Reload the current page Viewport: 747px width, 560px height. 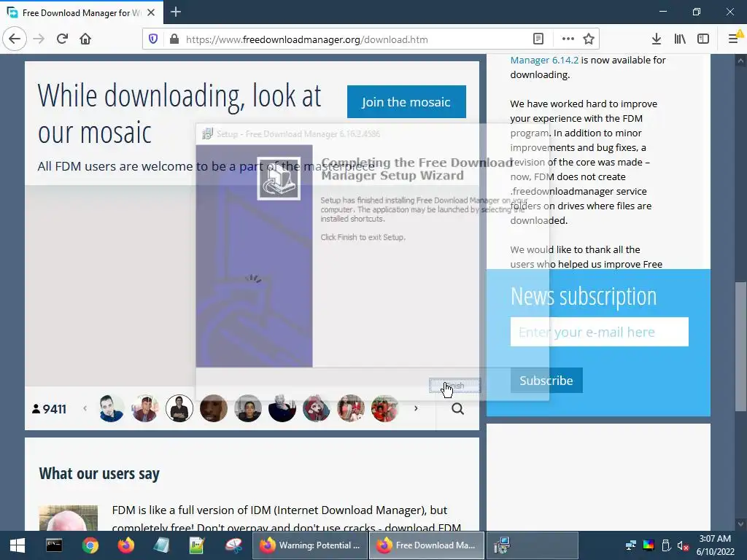(62, 39)
